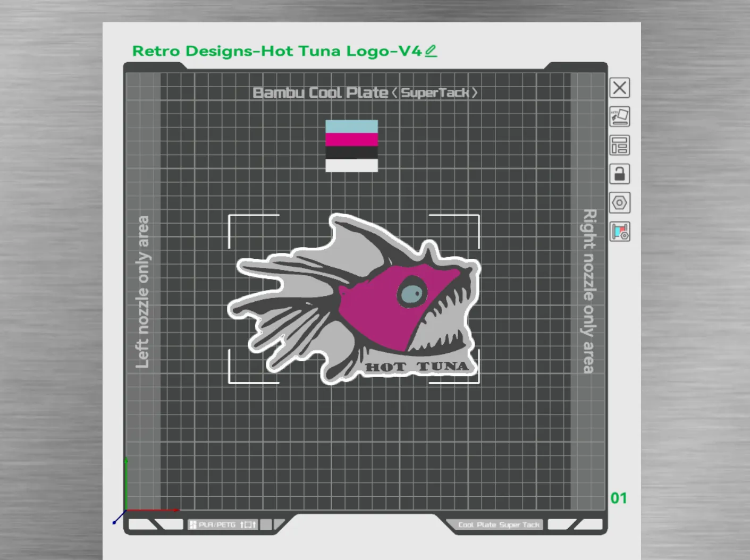The width and height of the screenshot is (750, 560).
Task: Edit plate name with the pencil icon
Action: 431,51
